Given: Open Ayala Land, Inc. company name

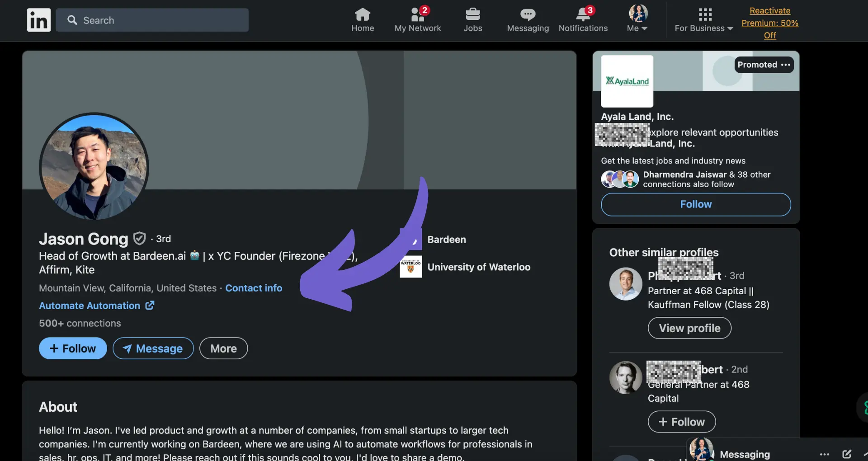Looking at the screenshot, I should coord(637,117).
